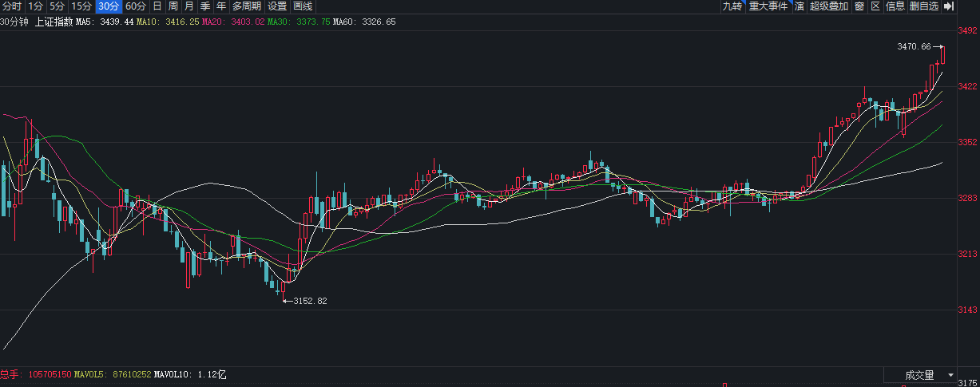The image size is (980, 387).
Task: Open the 多周期 multi-period selector
Action: point(247,6)
